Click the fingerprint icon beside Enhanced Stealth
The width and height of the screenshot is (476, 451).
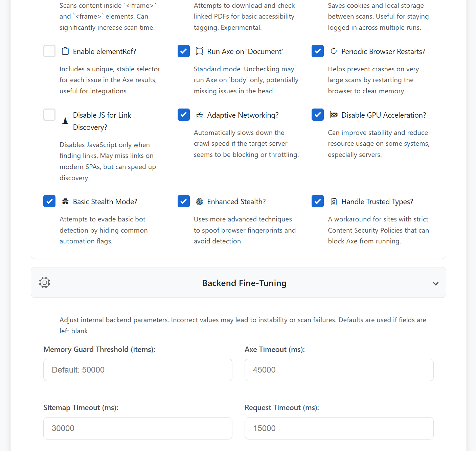tap(200, 201)
